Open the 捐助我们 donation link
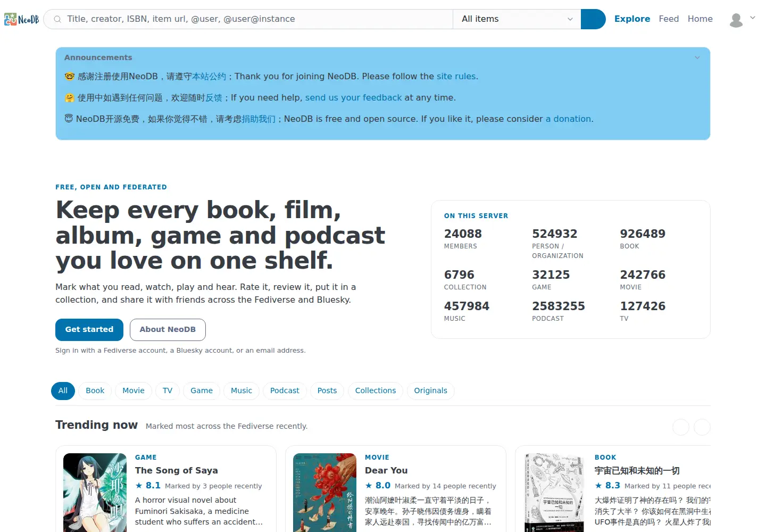Screen dimensions: 766x532 point(259,119)
